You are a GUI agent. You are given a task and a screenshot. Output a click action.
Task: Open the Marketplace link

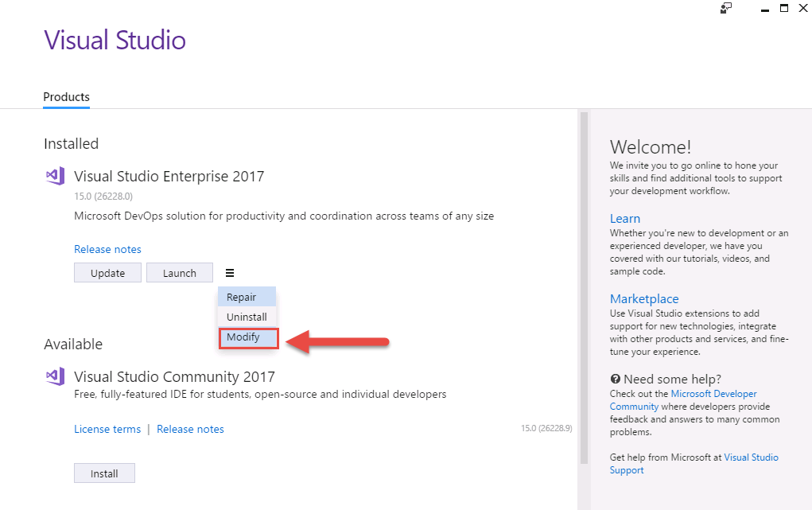tap(644, 299)
